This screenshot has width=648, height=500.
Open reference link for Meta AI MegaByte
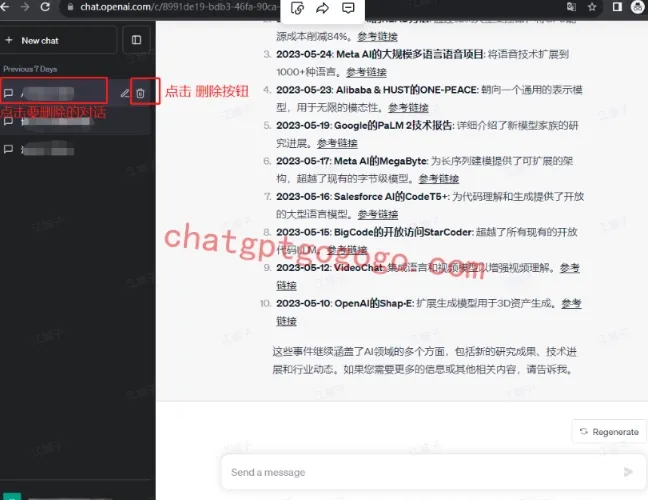[438, 179]
